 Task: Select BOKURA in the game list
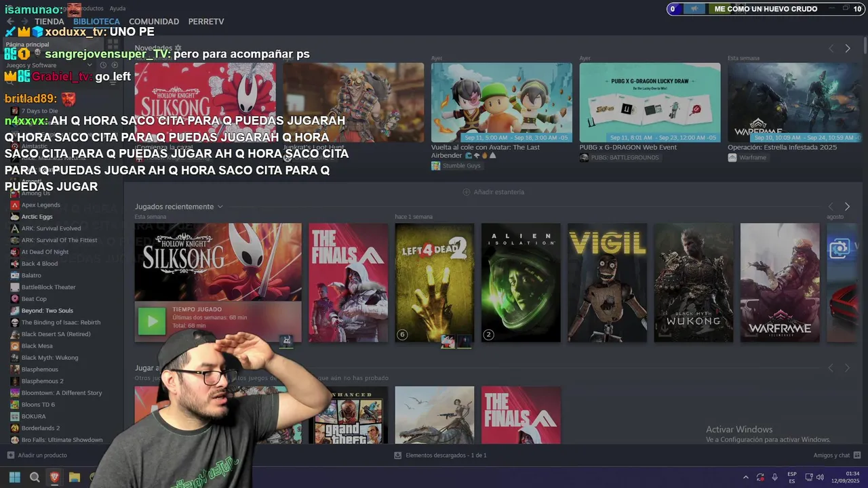(33, 416)
